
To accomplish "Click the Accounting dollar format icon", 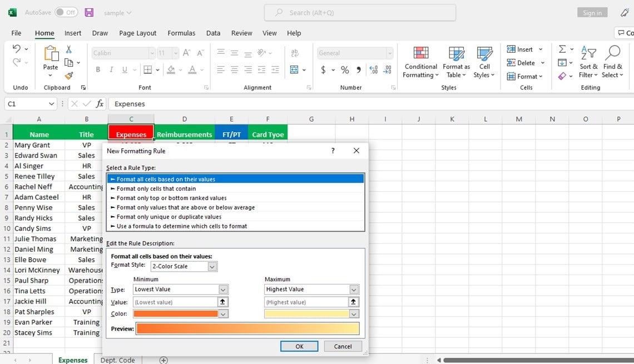I will (x=323, y=70).
